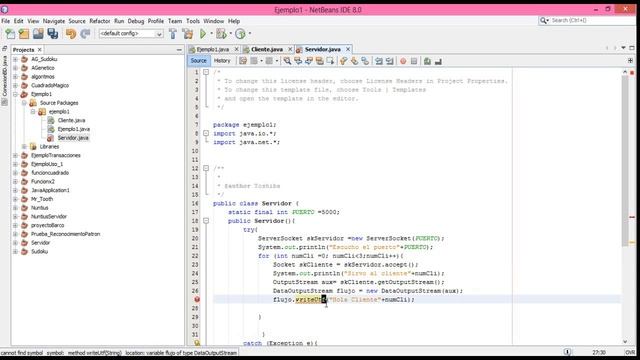Click the gray Redo arrow icon

click(x=85, y=34)
